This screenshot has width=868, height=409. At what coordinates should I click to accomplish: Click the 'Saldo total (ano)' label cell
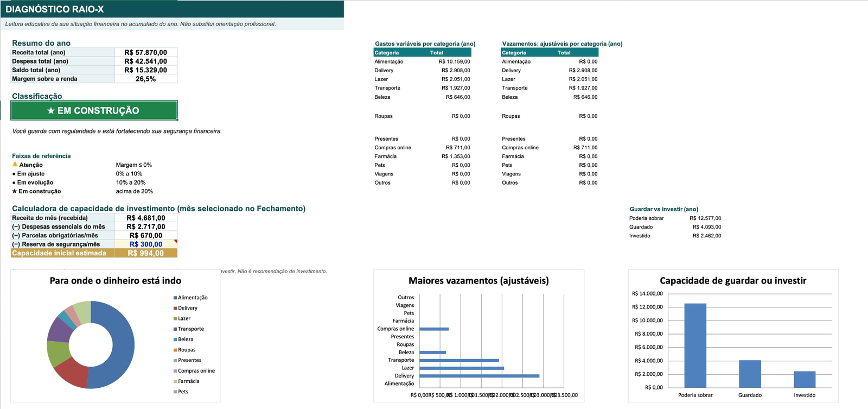63,70
